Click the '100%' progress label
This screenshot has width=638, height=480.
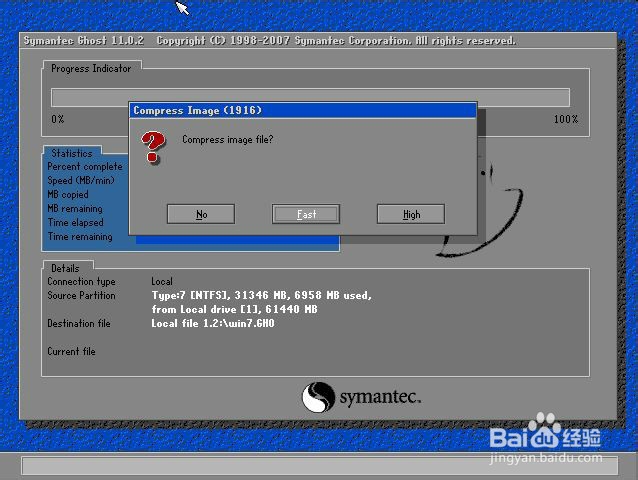point(566,119)
